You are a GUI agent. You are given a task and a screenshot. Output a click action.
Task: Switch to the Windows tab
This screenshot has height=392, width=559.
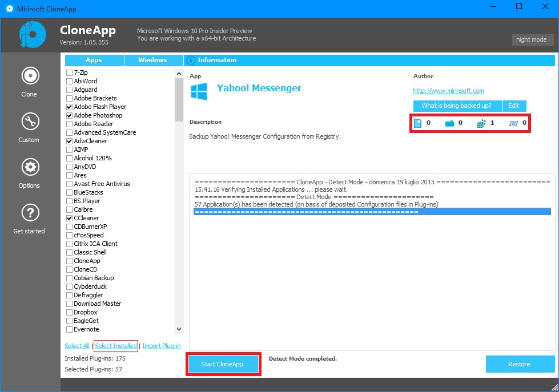coord(152,60)
